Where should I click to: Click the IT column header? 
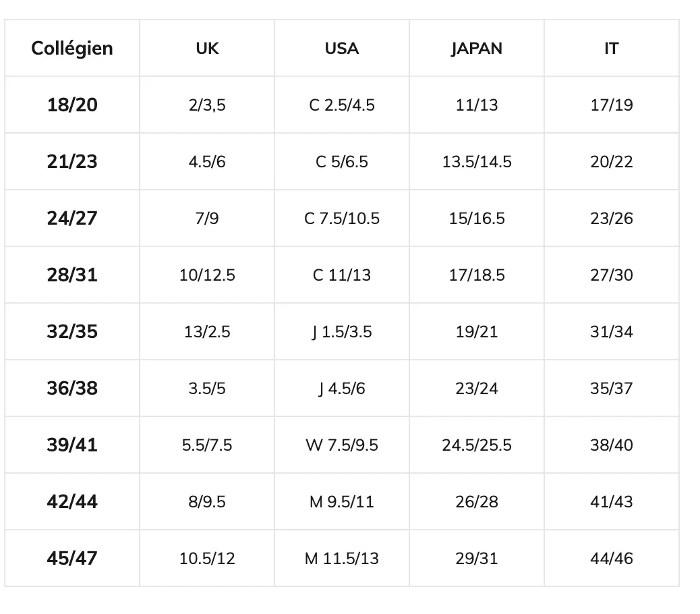(612, 48)
